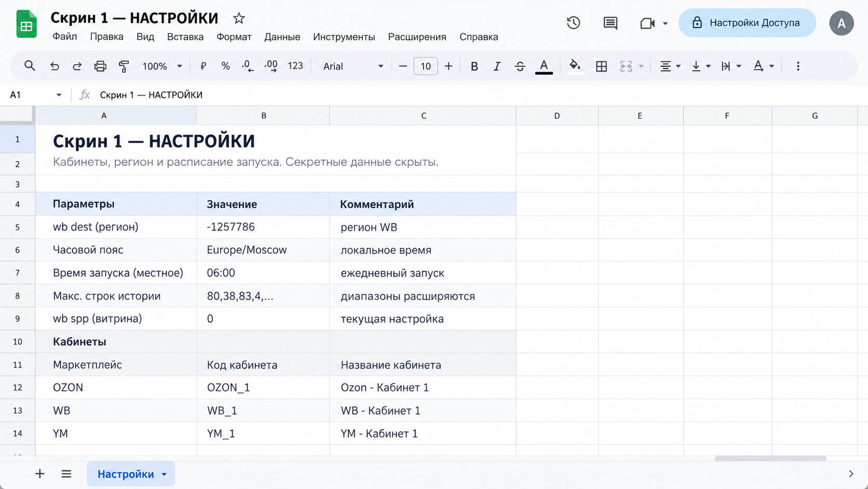Open the Справка menu

479,36
